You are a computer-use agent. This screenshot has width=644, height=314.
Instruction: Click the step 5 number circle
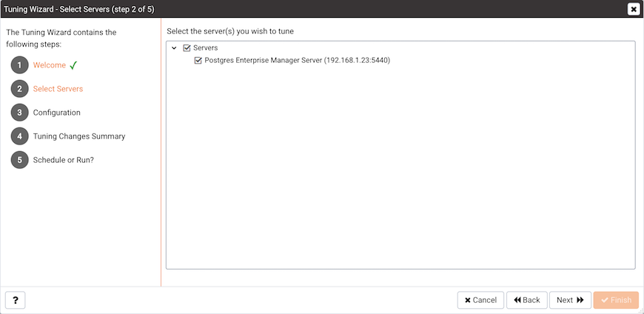pyautogui.click(x=20, y=160)
